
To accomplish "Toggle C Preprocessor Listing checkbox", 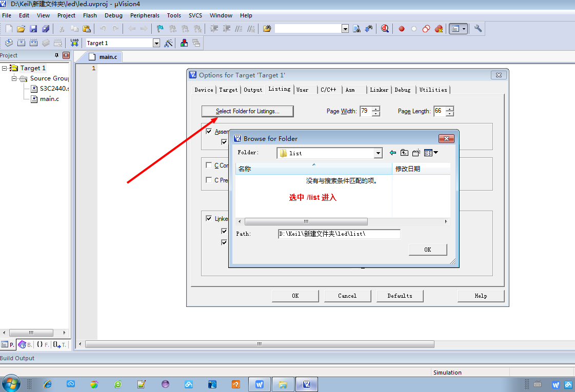I will click(209, 180).
